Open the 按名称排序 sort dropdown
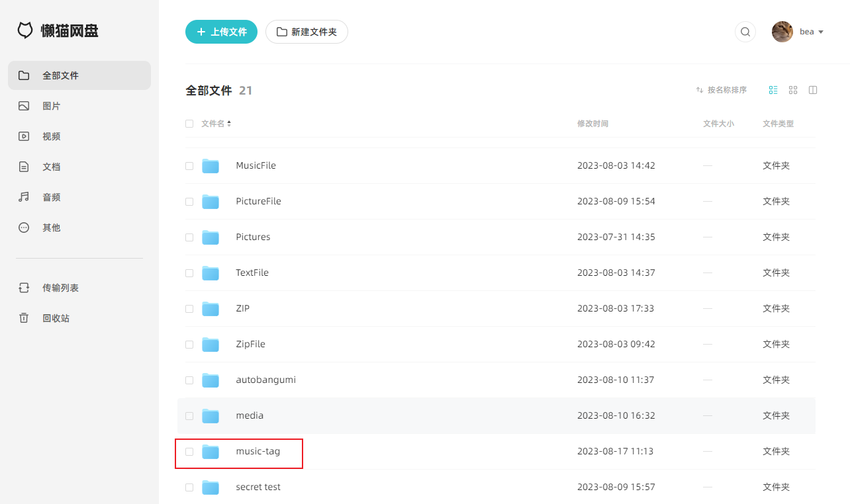This screenshot has width=850, height=504. [722, 90]
